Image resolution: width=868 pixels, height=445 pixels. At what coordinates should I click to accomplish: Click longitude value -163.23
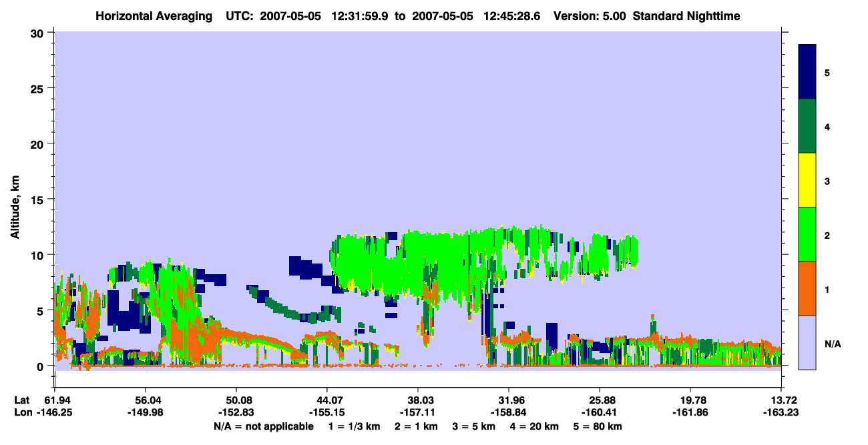click(x=781, y=412)
